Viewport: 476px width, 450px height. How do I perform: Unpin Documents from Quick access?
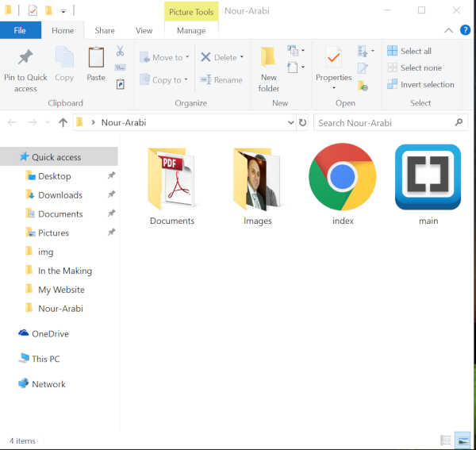click(112, 213)
